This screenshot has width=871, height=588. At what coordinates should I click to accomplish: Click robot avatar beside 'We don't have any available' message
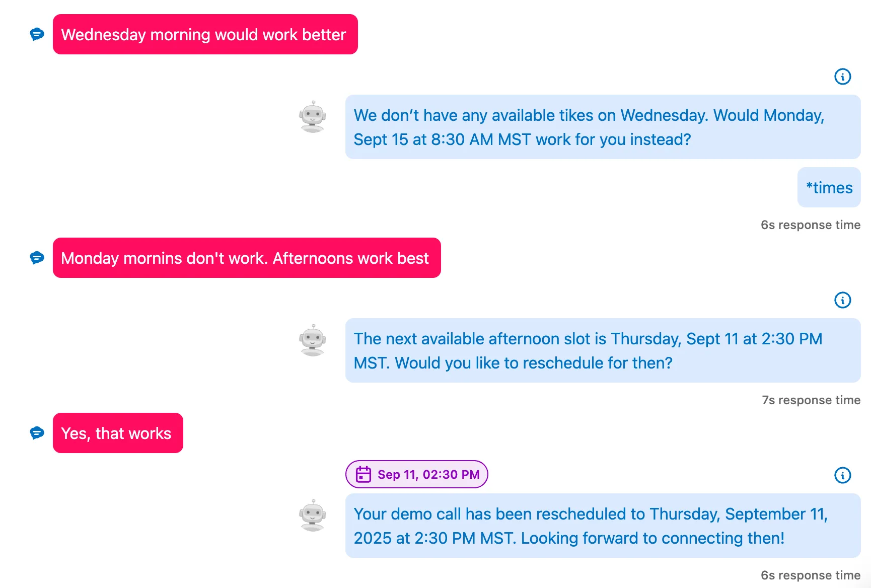[313, 117]
